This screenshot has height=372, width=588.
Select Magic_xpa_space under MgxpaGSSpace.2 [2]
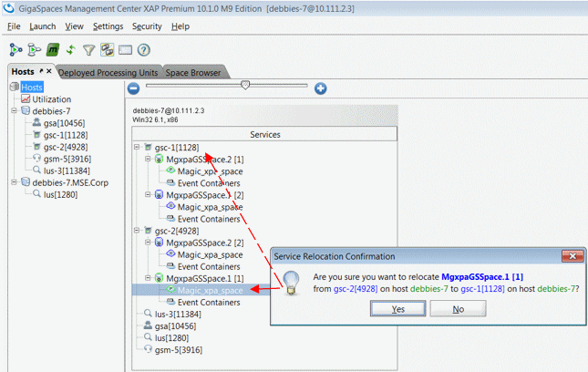[x=210, y=254]
